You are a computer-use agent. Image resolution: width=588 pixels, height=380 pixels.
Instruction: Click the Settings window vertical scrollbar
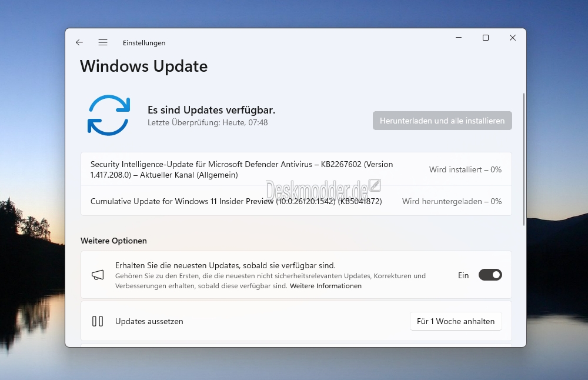[524, 159]
